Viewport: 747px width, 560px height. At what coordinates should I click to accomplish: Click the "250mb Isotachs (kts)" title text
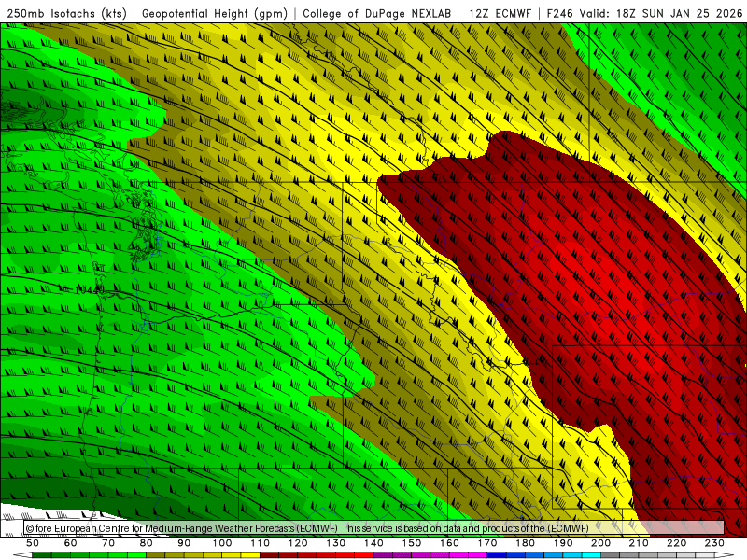pos(66,14)
